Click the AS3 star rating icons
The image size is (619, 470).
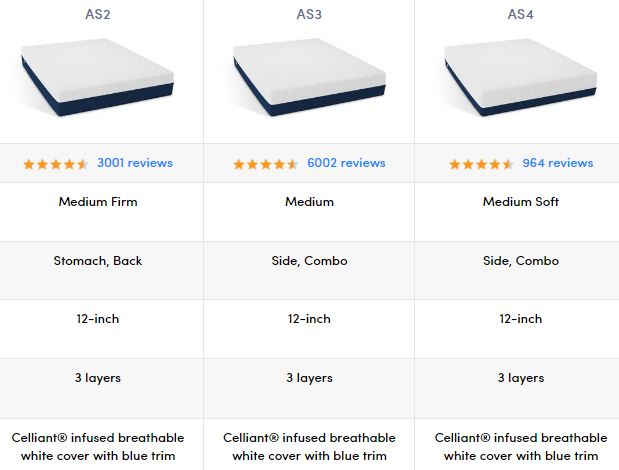(x=266, y=164)
